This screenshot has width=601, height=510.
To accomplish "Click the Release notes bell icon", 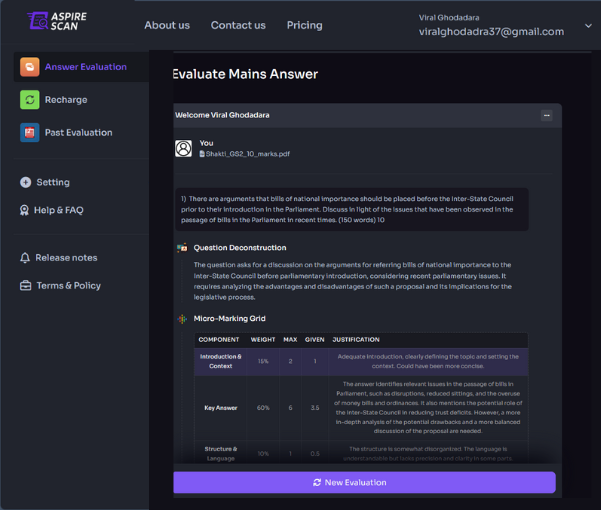I will point(26,258).
